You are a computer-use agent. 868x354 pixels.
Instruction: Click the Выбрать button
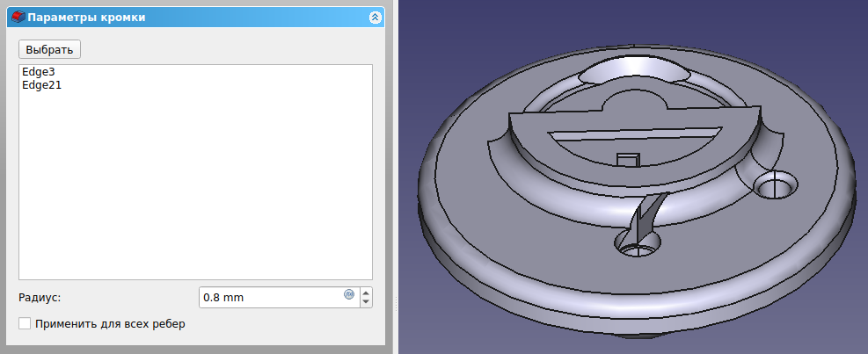click(50, 49)
